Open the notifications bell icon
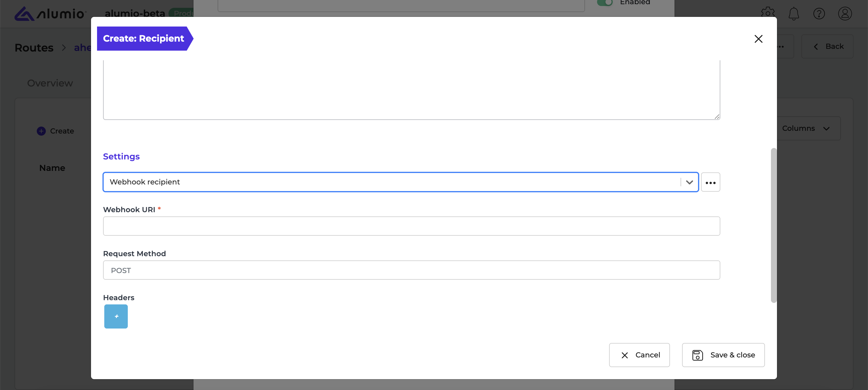Screen dimensions: 868x390 point(794,14)
